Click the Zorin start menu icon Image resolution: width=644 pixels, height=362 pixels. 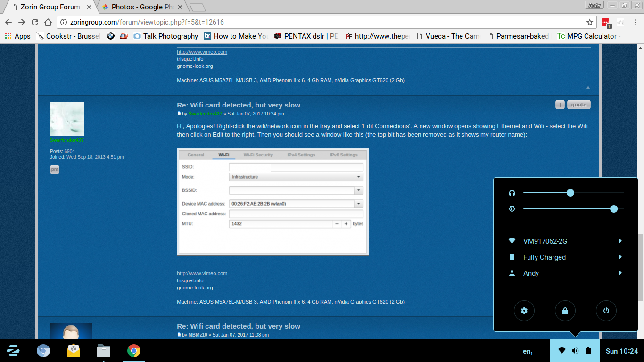tap(13, 351)
